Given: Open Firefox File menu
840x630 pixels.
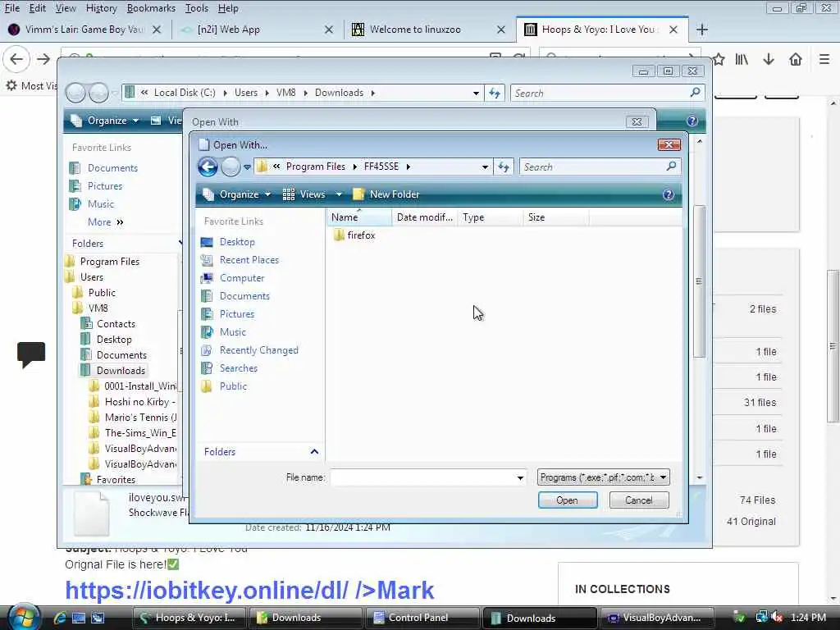Looking at the screenshot, I should click(11, 8).
